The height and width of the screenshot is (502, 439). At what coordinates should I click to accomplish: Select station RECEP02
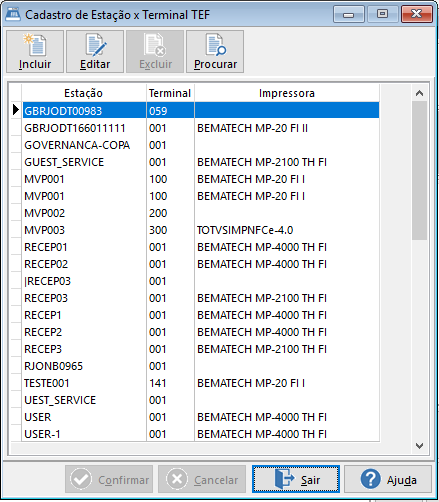coord(84,264)
